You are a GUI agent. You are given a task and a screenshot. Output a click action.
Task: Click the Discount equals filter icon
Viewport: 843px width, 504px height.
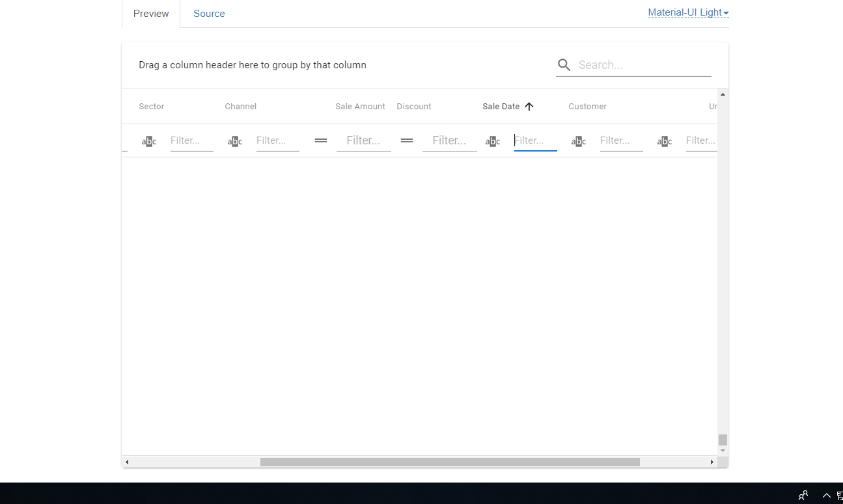[x=406, y=140]
